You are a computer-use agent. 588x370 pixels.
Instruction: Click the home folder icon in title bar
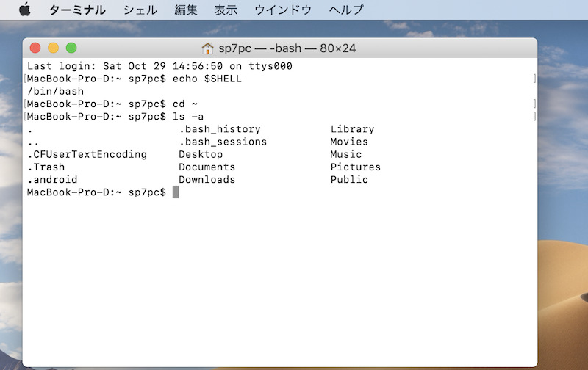[x=207, y=48]
